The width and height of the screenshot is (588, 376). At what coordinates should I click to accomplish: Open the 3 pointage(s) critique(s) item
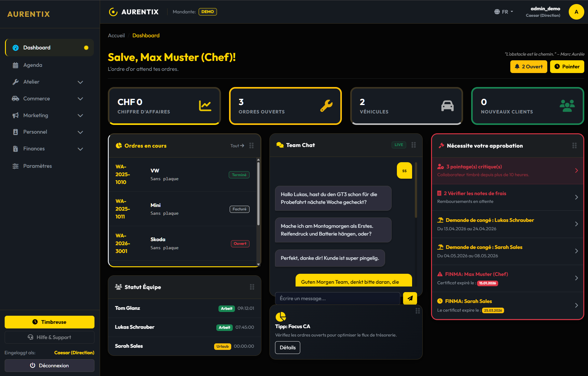click(507, 171)
